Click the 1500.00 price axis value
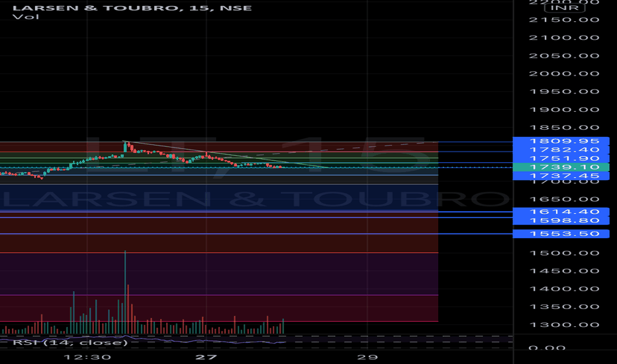Viewport: 617px width, 364px height. (x=564, y=253)
